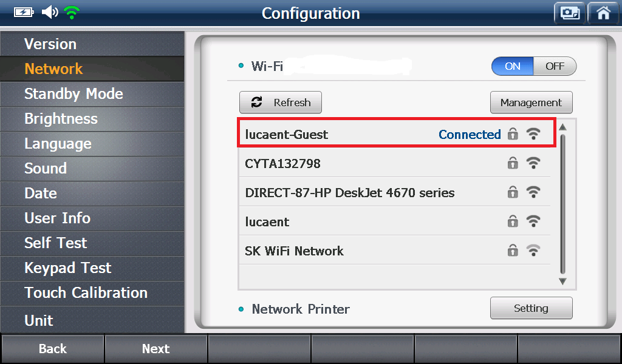
Task: Click the lock icon on CYTA132798
Action: click(513, 163)
